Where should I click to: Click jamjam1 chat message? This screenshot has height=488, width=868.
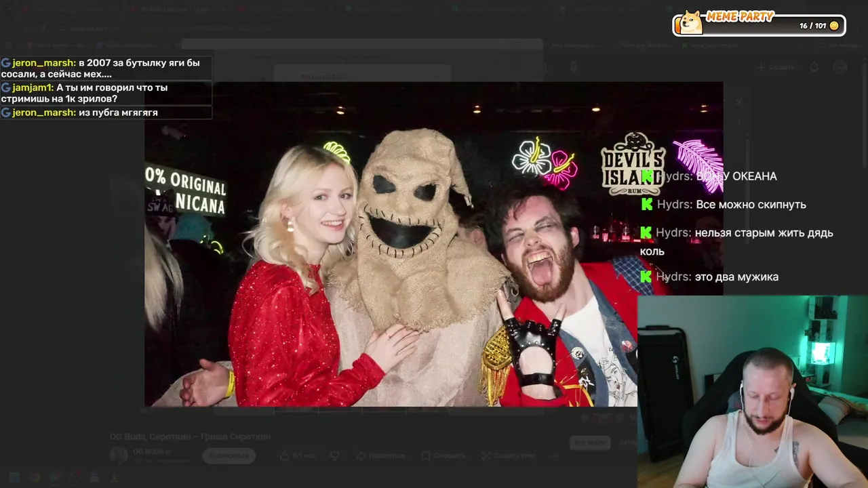[x=106, y=94]
